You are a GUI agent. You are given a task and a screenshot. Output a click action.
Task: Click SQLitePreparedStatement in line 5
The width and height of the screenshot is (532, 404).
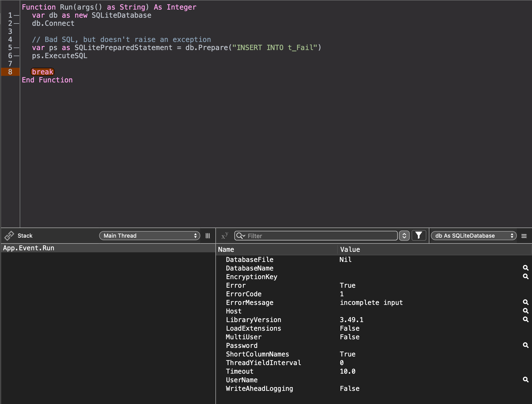[x=123, y=48]
